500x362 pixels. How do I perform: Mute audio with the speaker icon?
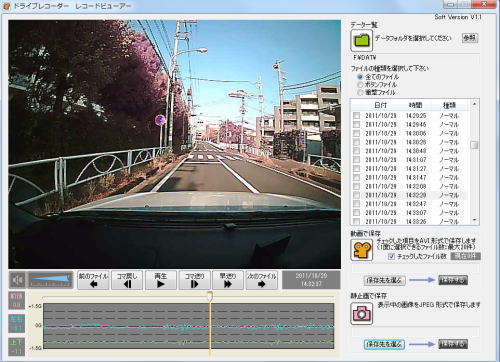pos(17,280)
